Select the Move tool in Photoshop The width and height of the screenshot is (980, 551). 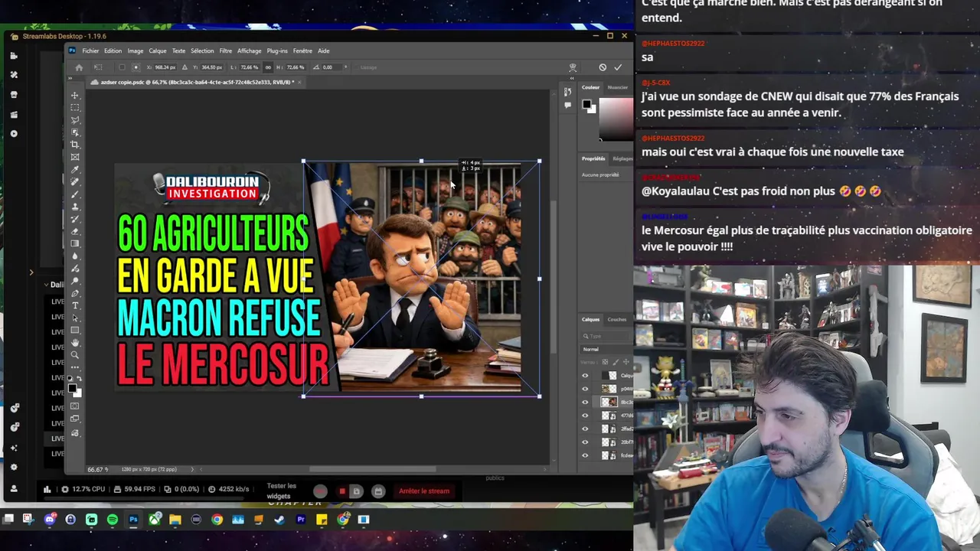click(x=75, y=96)
